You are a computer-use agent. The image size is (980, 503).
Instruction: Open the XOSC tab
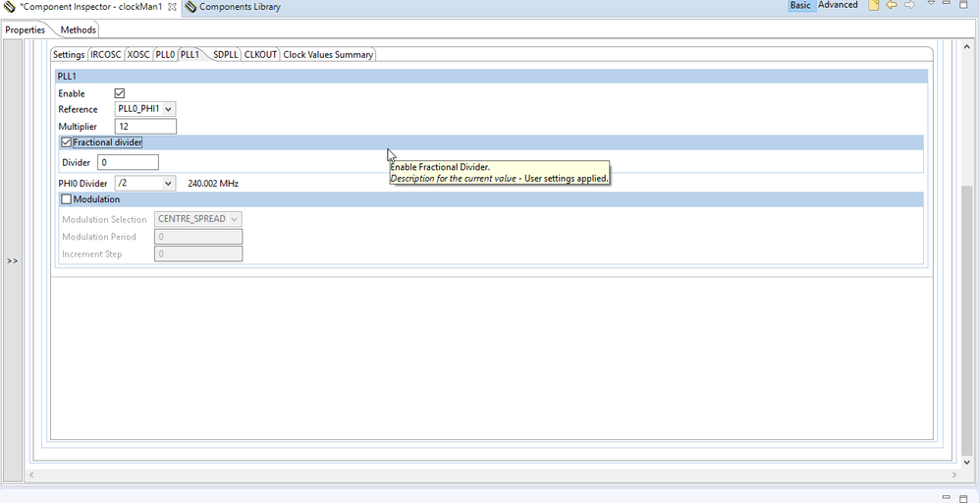(138, 54)
